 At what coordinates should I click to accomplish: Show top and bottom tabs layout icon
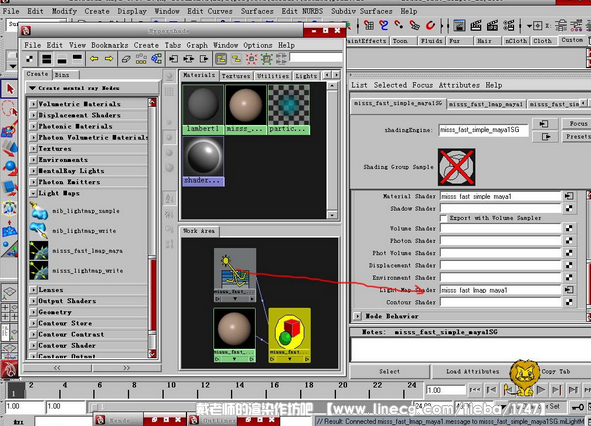46,59
